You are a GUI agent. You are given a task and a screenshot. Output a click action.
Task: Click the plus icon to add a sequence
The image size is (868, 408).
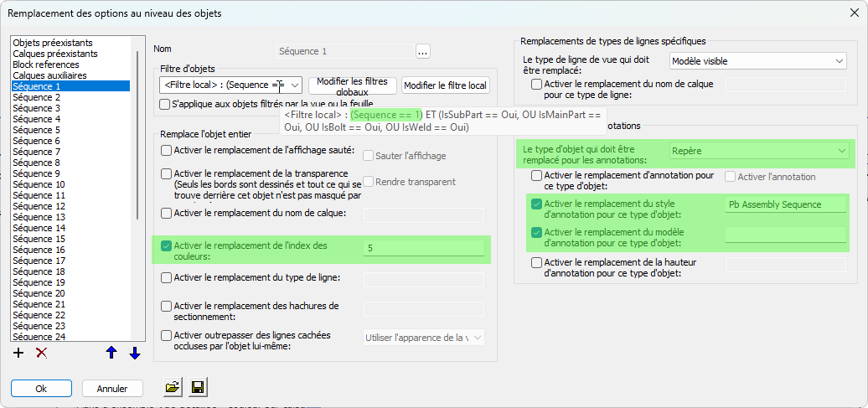18,353
